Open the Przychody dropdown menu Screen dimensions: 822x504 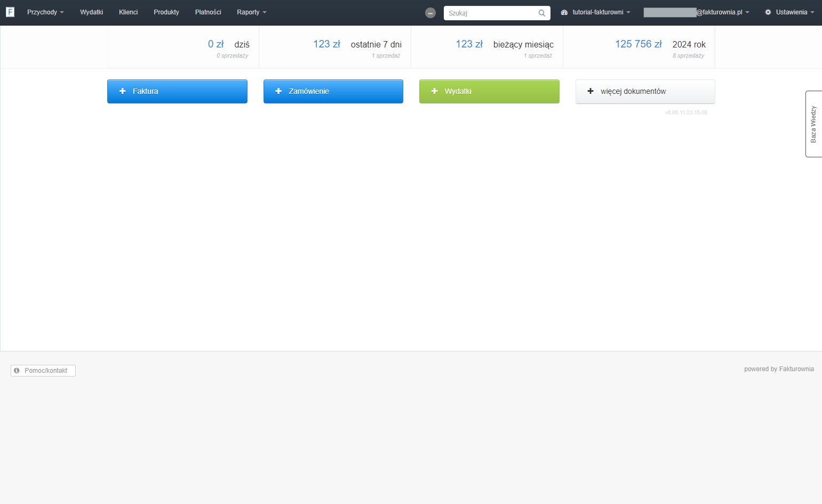(45, 12)
